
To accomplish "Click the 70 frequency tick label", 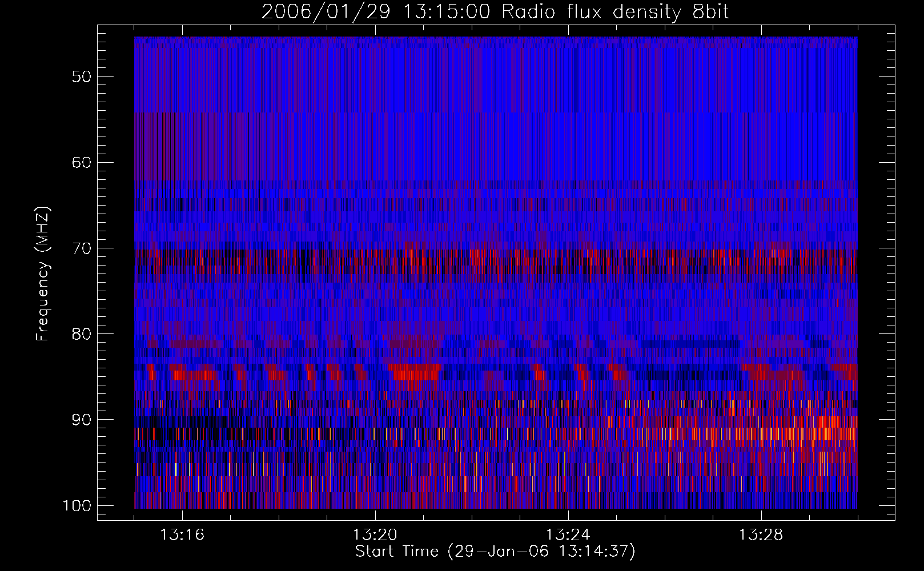I will (82, 248).
